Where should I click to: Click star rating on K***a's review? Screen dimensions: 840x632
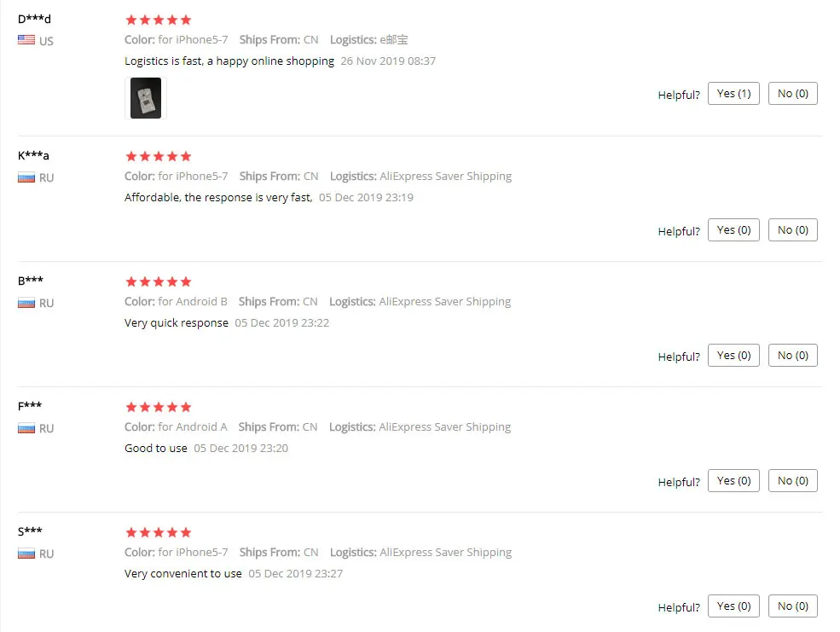pyautogui.click(x=158, y=156)
